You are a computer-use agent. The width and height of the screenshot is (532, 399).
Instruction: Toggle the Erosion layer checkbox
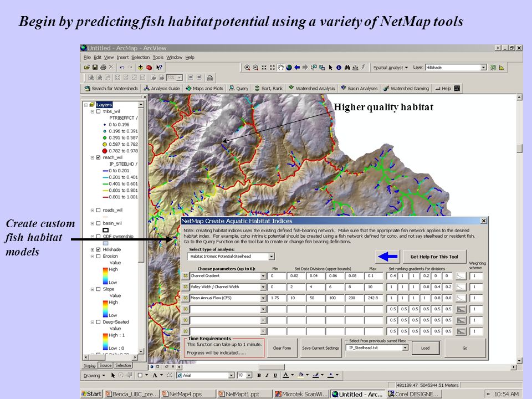[x=99, y=256]
